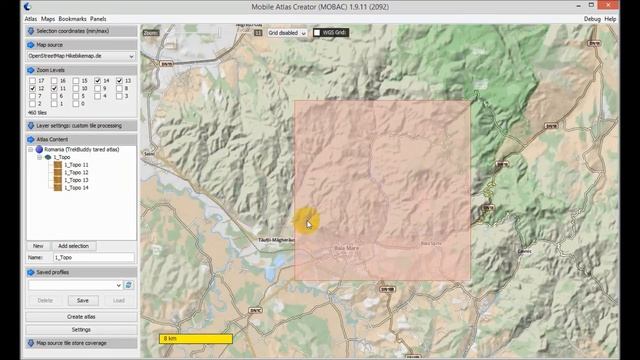The width and height of the screenshot is (640, 360).
Task: Click the Load profile button
Action: pos(119,301)
